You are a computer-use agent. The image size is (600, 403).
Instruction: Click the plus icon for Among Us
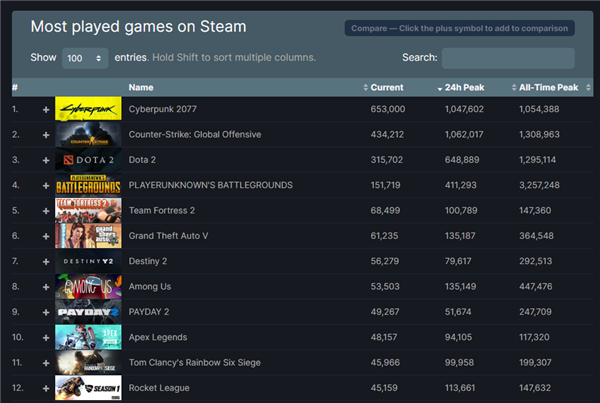pos(46,287)
